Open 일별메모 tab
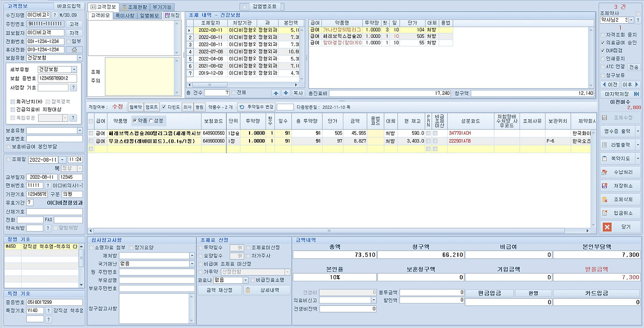The height and width of the screenshot is (328, 644). click(x=148, y=16)
